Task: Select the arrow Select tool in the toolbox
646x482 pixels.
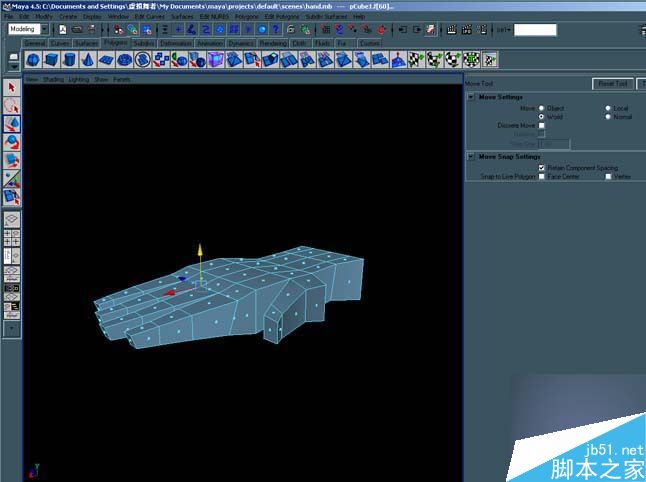Action: tap(12, 87)
